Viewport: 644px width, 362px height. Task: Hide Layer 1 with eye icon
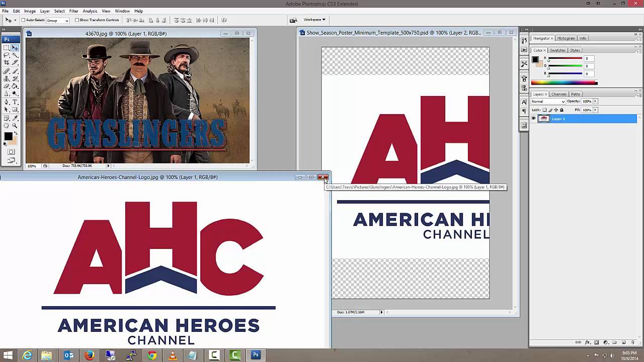pos(533,119)
